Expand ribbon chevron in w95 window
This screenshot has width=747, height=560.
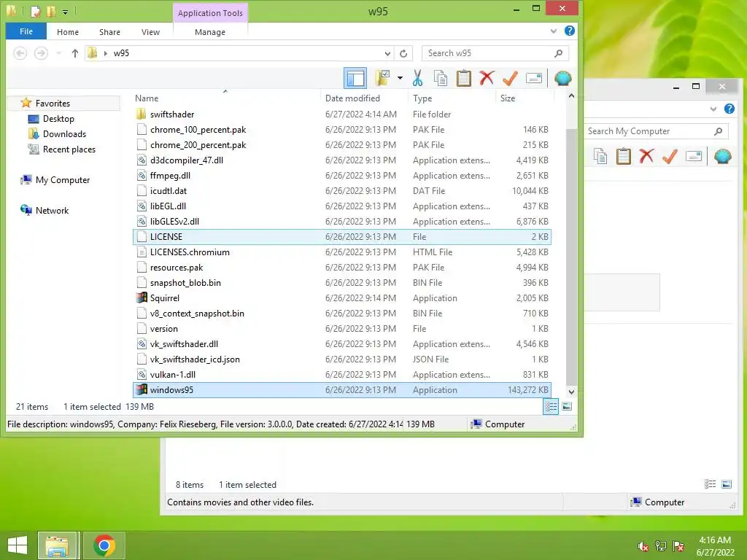click(x=553, y=31)
